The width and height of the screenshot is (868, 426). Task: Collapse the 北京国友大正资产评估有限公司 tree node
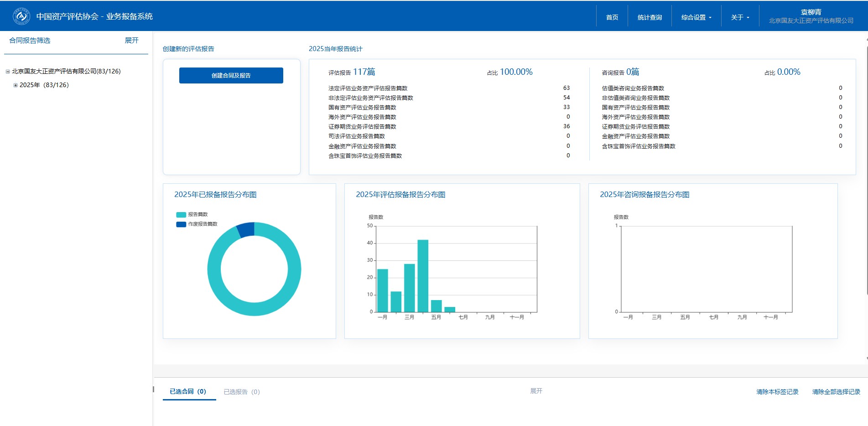(8, 72)
